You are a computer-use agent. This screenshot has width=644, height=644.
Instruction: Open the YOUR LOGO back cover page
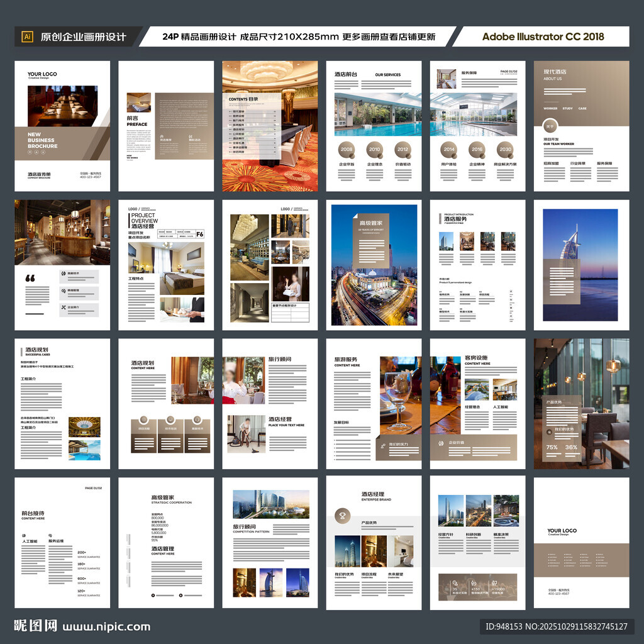pyautogui.click(x=581, y=543)
